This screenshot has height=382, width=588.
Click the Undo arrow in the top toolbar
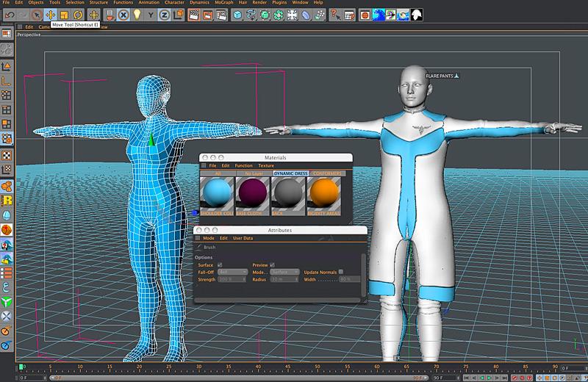pyautogui.click(x=10, y=15)
